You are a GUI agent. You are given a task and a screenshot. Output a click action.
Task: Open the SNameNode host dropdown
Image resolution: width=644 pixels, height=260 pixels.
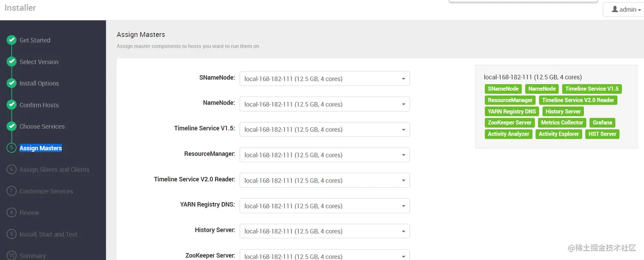[325, 79]
